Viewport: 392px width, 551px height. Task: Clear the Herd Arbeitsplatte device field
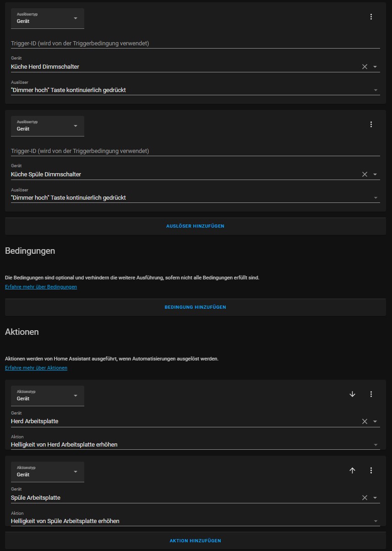click(x=365, y=421)
